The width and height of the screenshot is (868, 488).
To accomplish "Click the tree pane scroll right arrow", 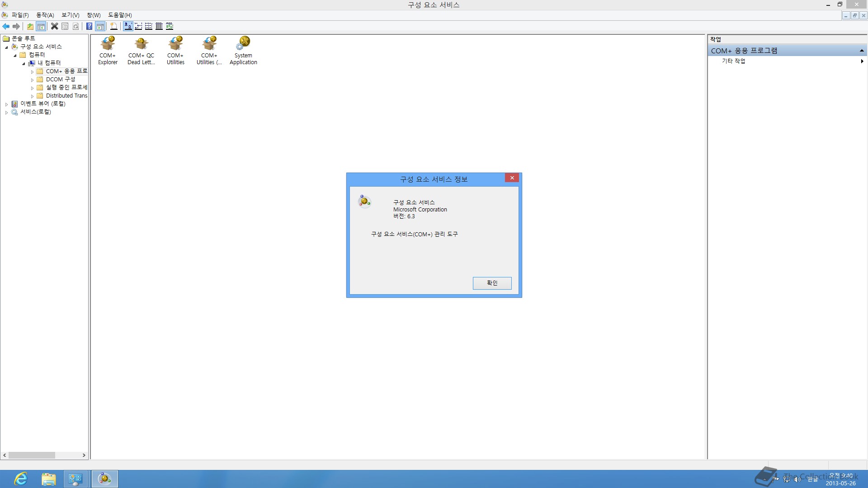I will point(84,455).
